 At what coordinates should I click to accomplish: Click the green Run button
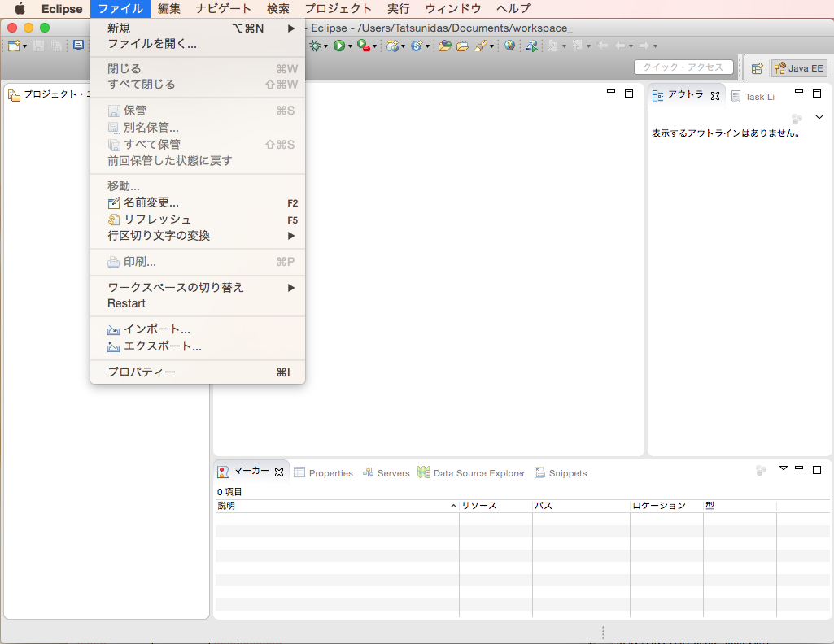338,46
